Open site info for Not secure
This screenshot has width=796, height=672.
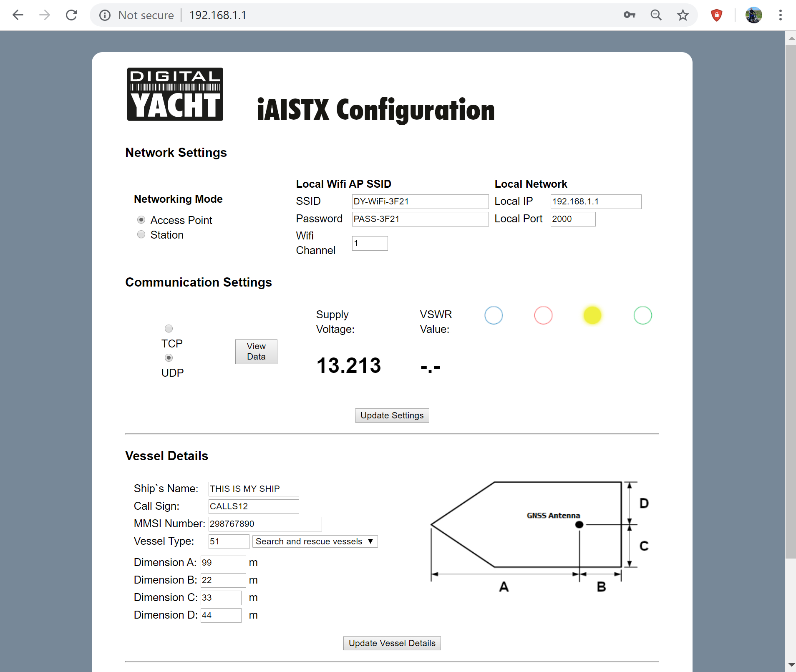tap(105, 15)
